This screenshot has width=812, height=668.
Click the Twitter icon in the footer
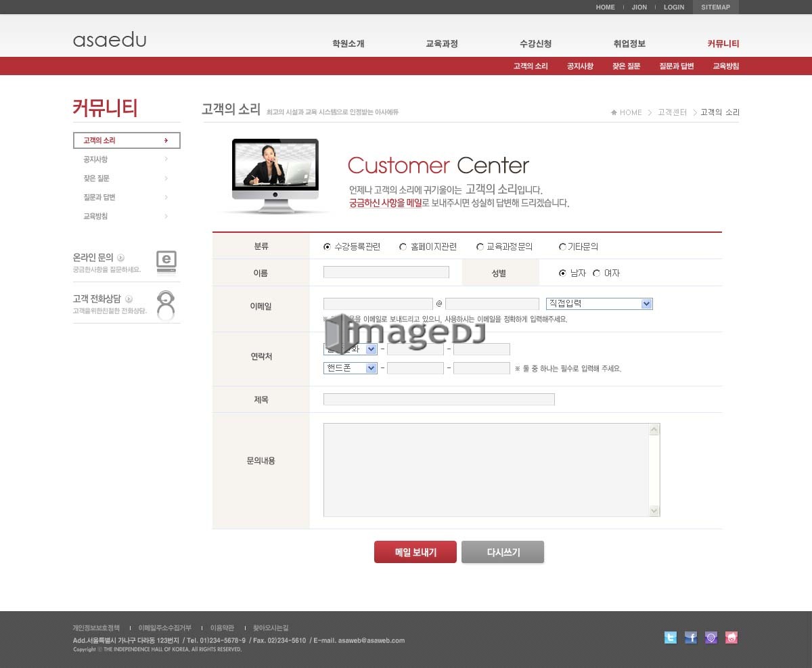[x=671, y=638]
